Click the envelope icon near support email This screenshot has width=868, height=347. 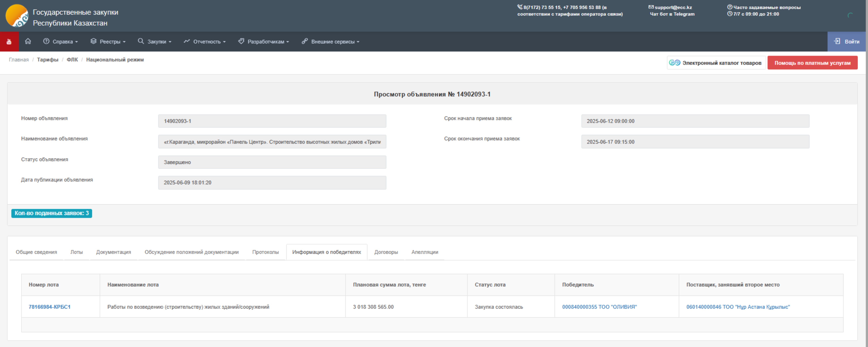[651, 7]
